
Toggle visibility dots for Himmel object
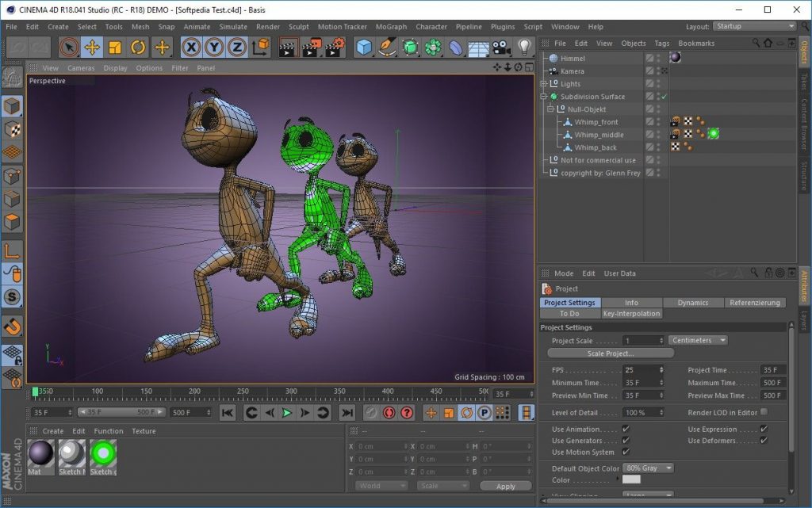(659, 59)
